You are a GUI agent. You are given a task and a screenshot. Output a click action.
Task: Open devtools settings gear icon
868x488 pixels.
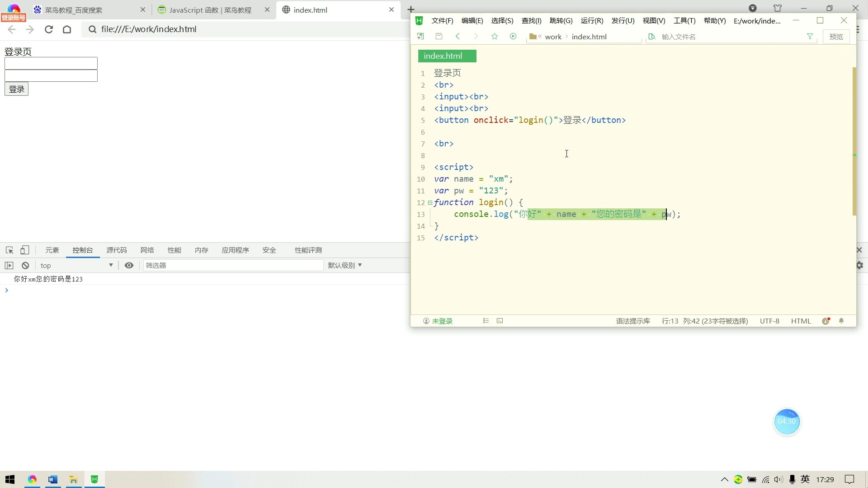[x=859, y=266]
